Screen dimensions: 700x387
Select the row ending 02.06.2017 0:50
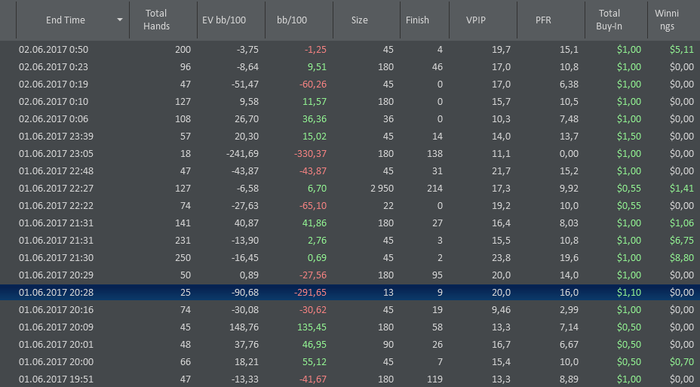(350, 50)
